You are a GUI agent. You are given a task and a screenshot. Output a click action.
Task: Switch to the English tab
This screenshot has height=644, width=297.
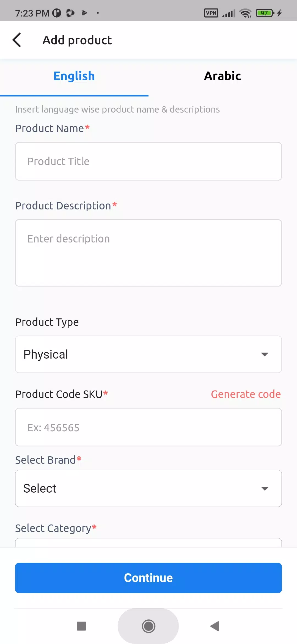pos(74,76)
